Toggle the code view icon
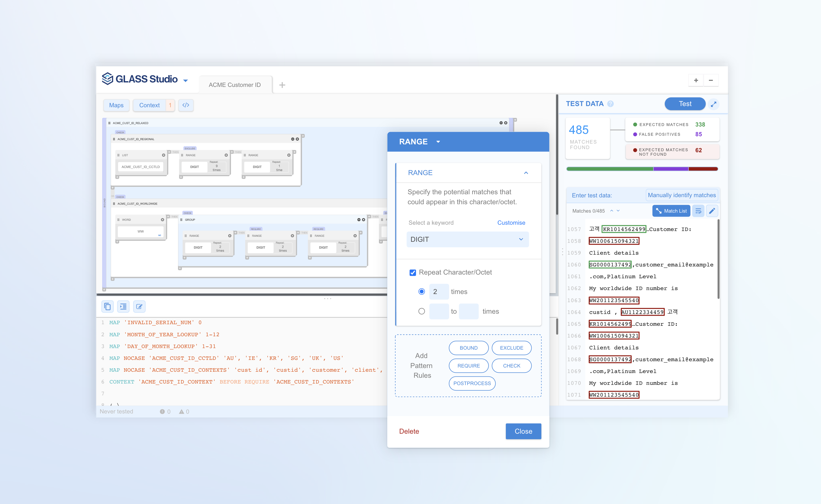 tap(186, 105)
